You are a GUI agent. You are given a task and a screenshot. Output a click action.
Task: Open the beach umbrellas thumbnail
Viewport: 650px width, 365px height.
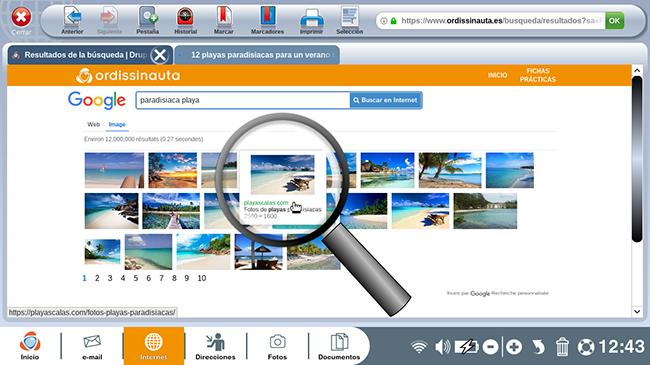258,252
